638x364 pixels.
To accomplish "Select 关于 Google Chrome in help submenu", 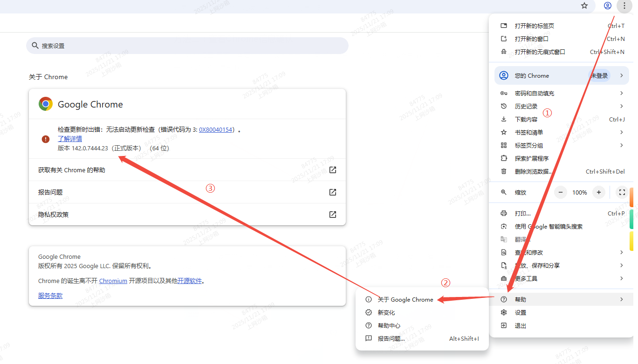I will pos(405,300).
